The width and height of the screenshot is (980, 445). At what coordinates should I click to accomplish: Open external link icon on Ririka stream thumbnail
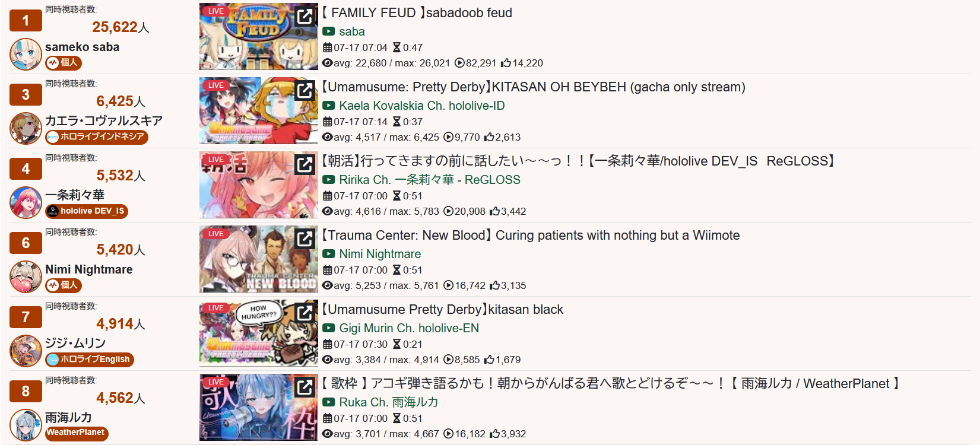click(x=305, y=164)
